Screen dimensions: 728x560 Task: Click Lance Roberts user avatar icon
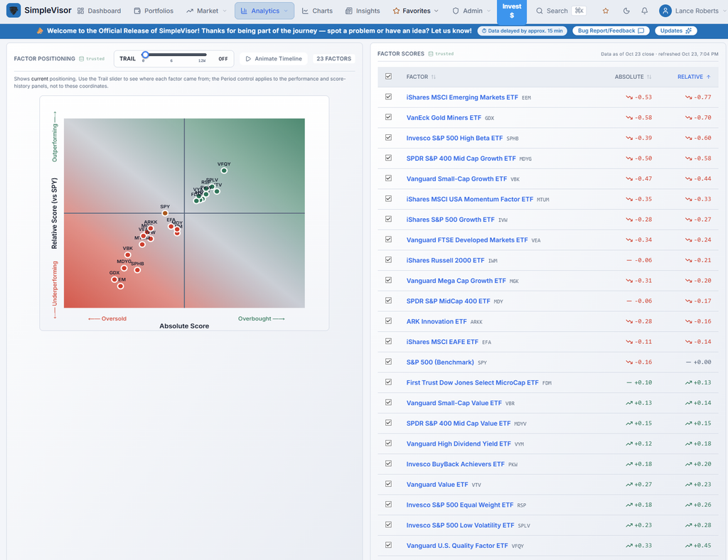665,11
